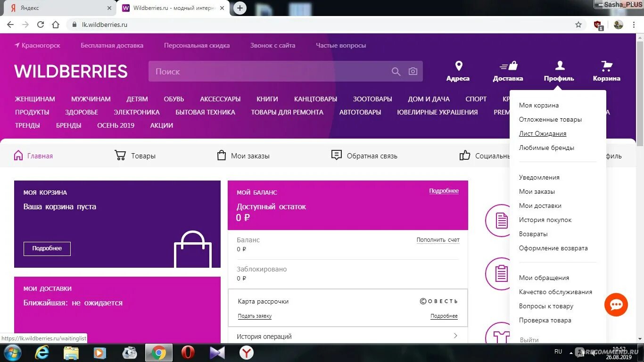
Task: Open ЖЕНЩИНАМ category menu
Action: tap(35, 99)
